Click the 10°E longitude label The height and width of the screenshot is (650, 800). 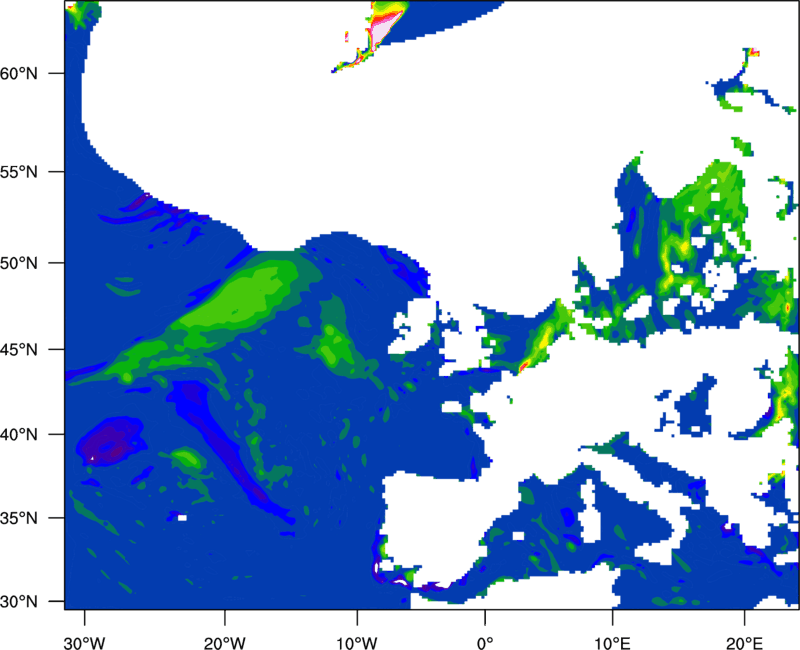click(612, 643)
